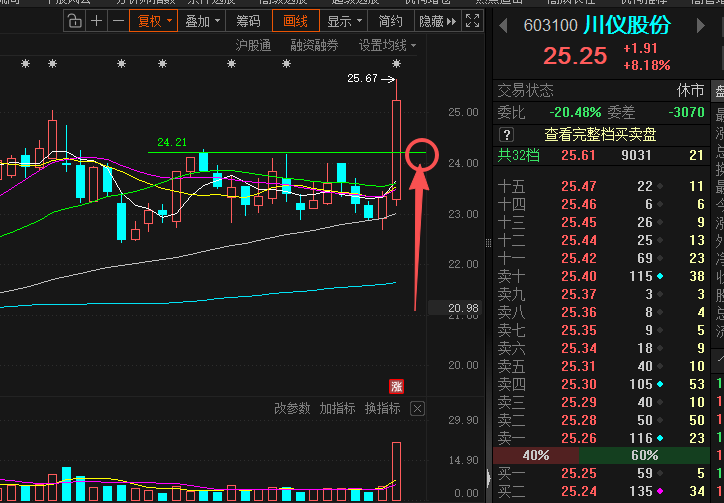This screenshot has height=503, width=724.
Task: Click the 十一 row price 25.42
Action: pos(579,258)
